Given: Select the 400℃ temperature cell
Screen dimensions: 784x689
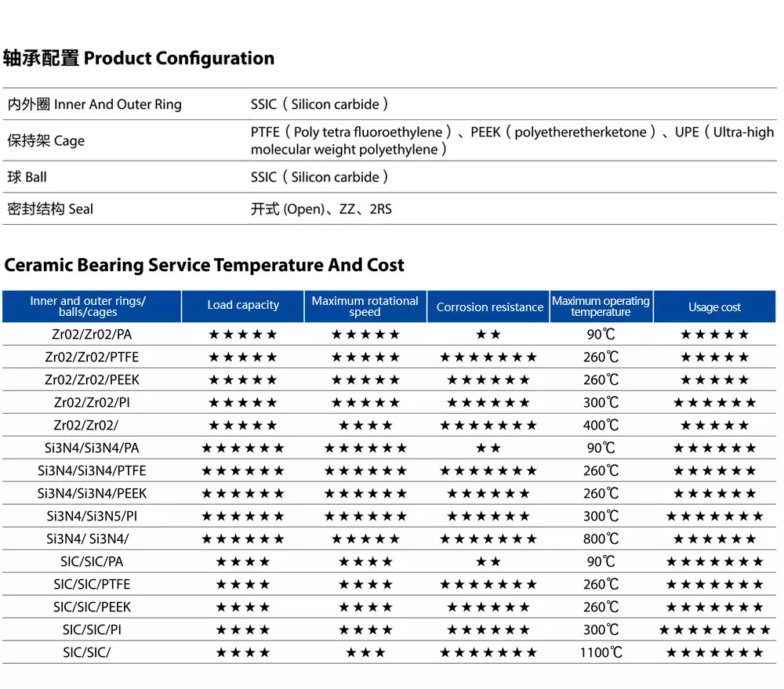Looking at the screenshot, I should 601,426.
